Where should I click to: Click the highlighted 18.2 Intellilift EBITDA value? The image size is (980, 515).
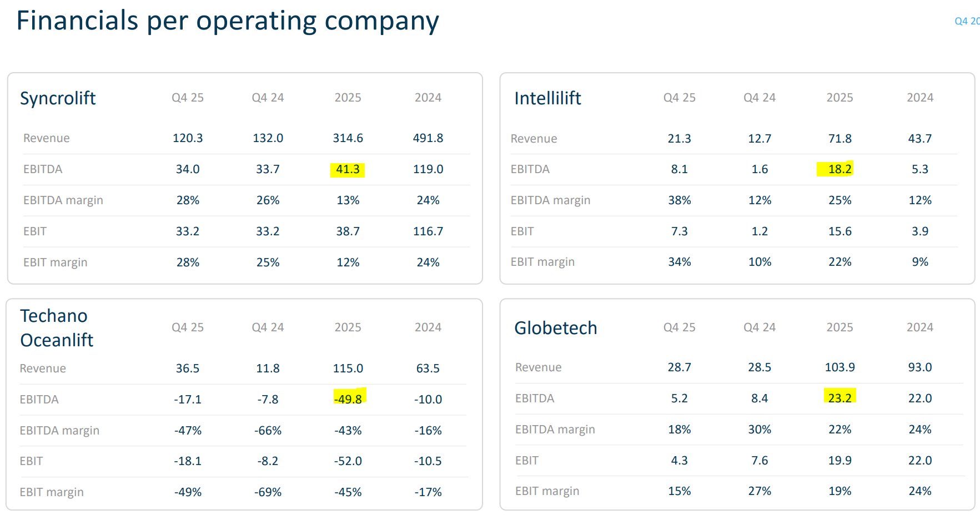839,169
